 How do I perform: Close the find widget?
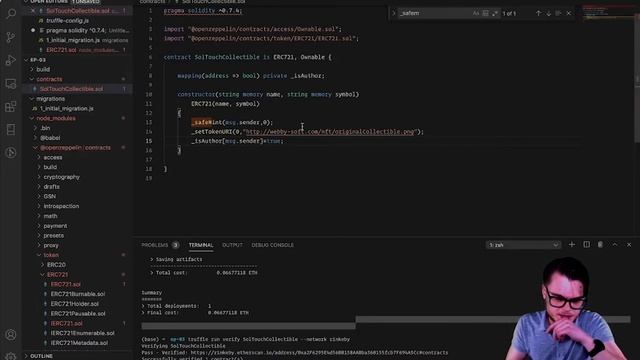[569, 13]
